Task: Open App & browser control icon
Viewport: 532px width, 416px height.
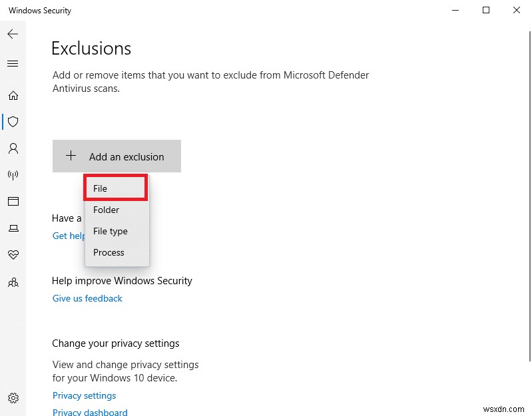Action: pos(13,202)
